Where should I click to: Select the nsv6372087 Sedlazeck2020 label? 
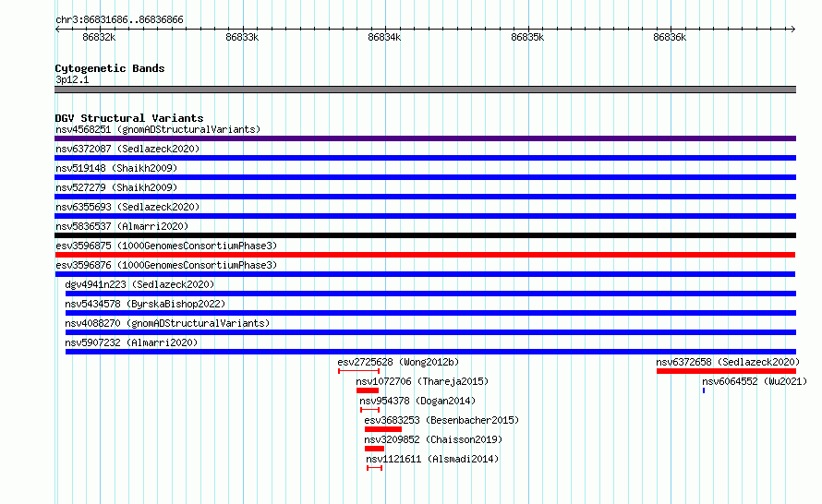(x=127, y=149)
